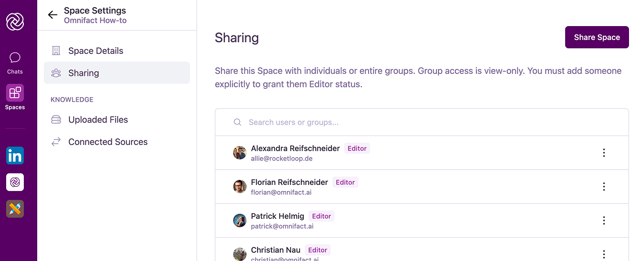Open Christian Nau's avatar

[x=240, y=254]
